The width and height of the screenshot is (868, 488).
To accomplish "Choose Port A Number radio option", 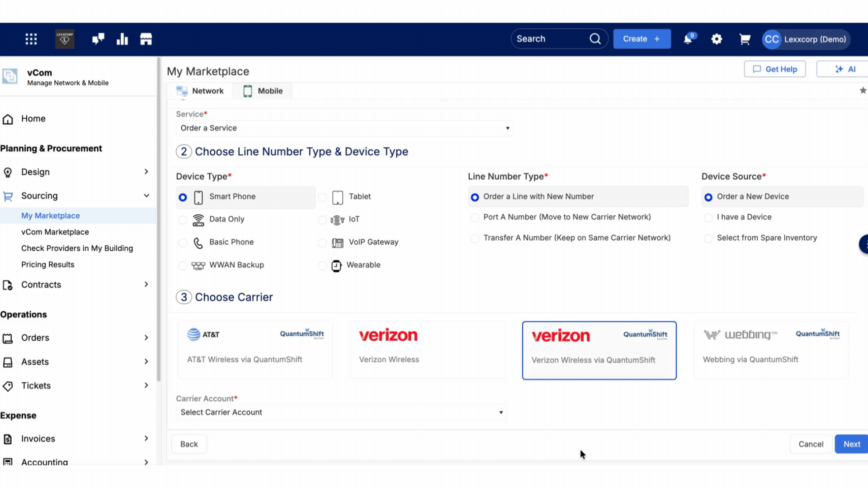I will (x=475, y=218).
